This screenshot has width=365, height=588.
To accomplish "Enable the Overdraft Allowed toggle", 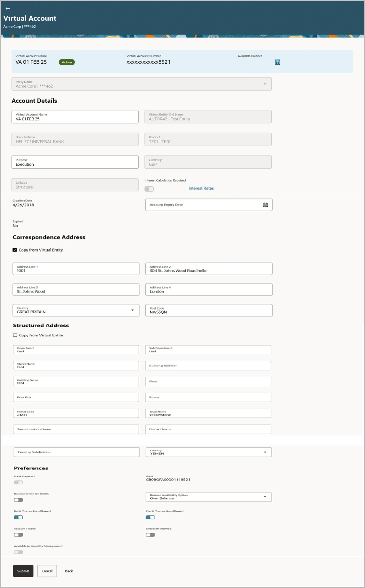I will click(151, 535).
